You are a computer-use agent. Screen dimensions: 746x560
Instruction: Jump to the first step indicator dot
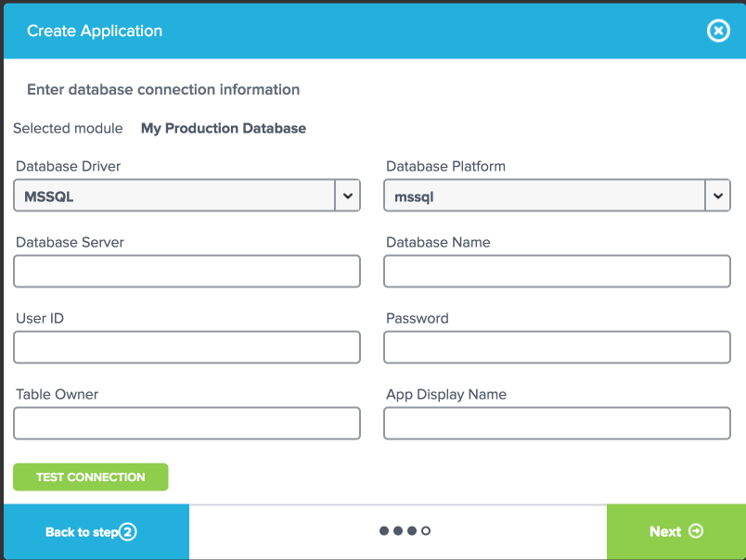[x=384, y=531]
